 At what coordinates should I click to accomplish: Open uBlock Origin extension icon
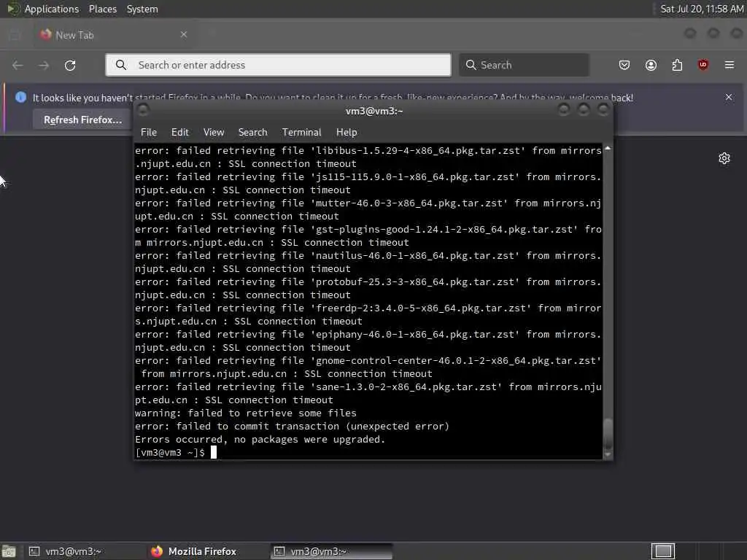(x=703, y=65)
